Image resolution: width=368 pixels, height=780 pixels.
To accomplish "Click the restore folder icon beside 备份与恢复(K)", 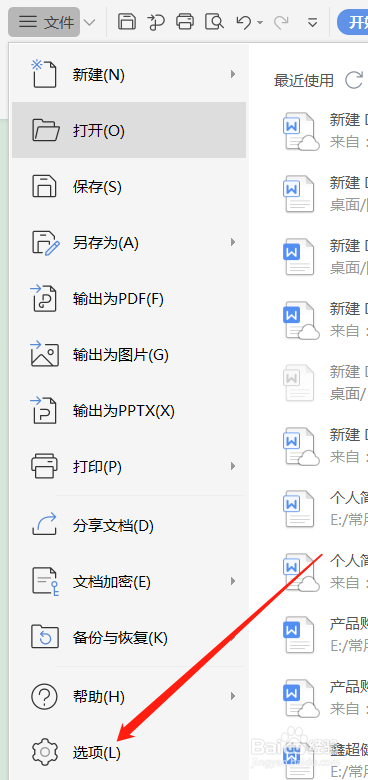I will [45, 637].
